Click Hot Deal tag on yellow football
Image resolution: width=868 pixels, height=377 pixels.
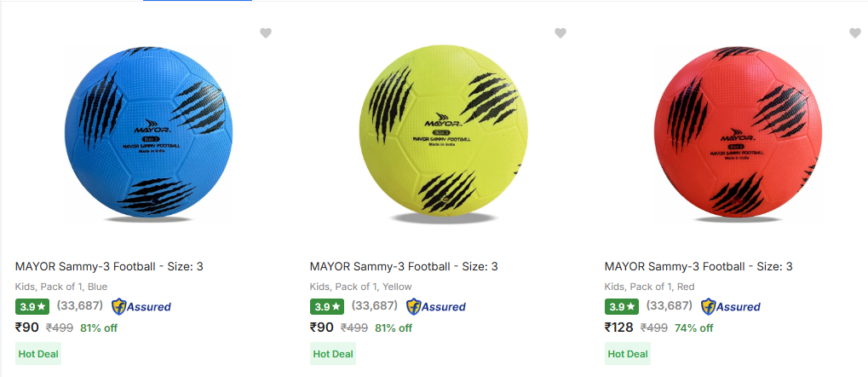point(333,354)
